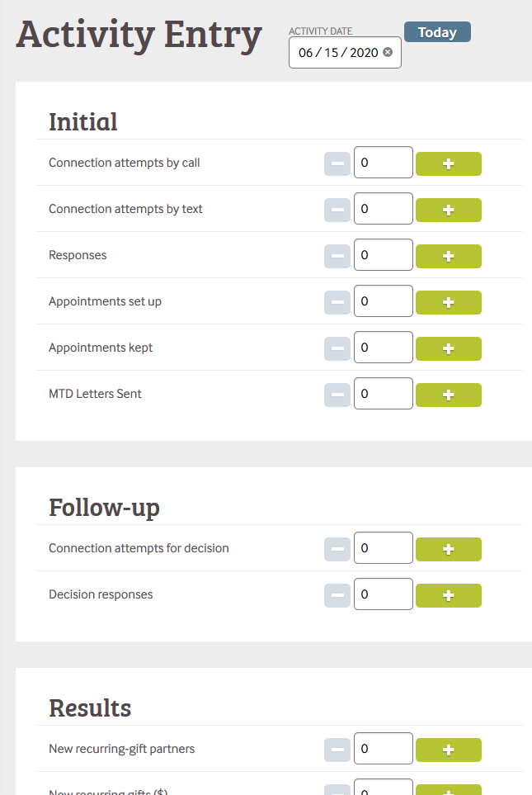Click the Today button

pyautogui.click(x=437, y=32)
